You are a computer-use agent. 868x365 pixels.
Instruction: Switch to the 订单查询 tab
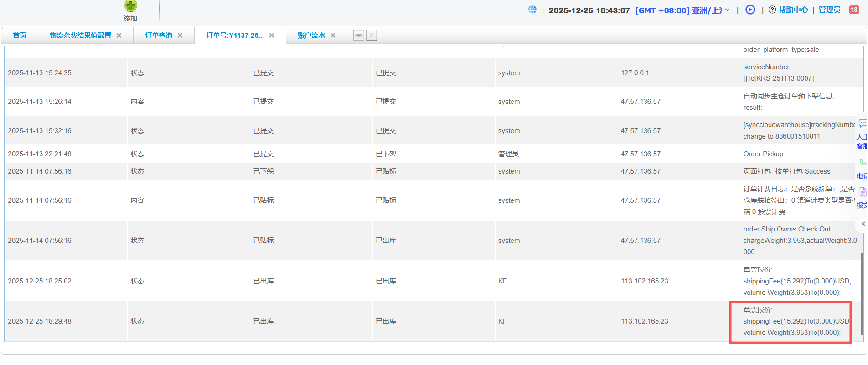[159, 36]
